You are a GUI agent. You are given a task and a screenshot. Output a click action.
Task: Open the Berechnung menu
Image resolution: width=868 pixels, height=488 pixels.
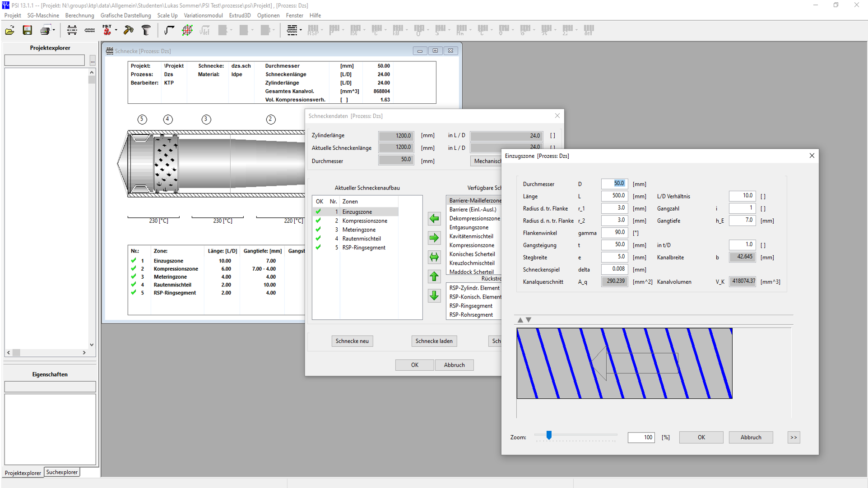tap(79, 15)
